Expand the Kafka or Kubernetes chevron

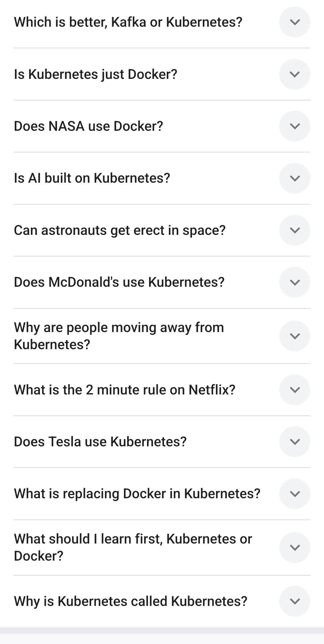295,22
